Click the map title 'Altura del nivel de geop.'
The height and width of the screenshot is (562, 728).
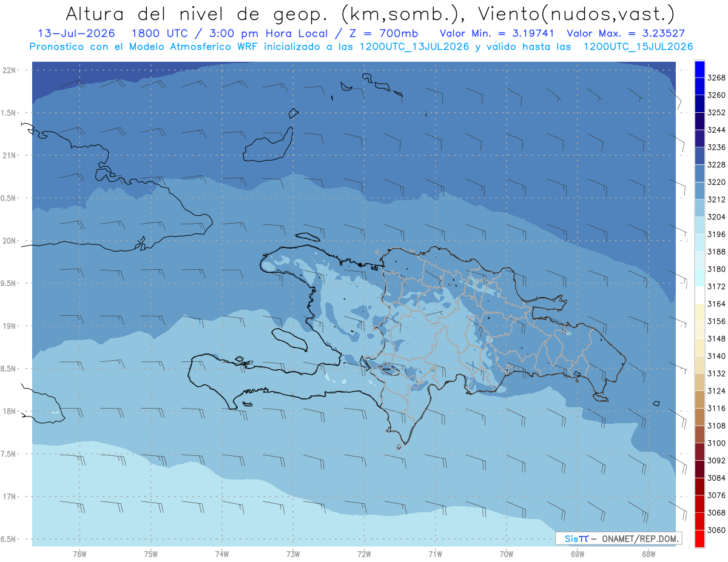click(198, 13)
